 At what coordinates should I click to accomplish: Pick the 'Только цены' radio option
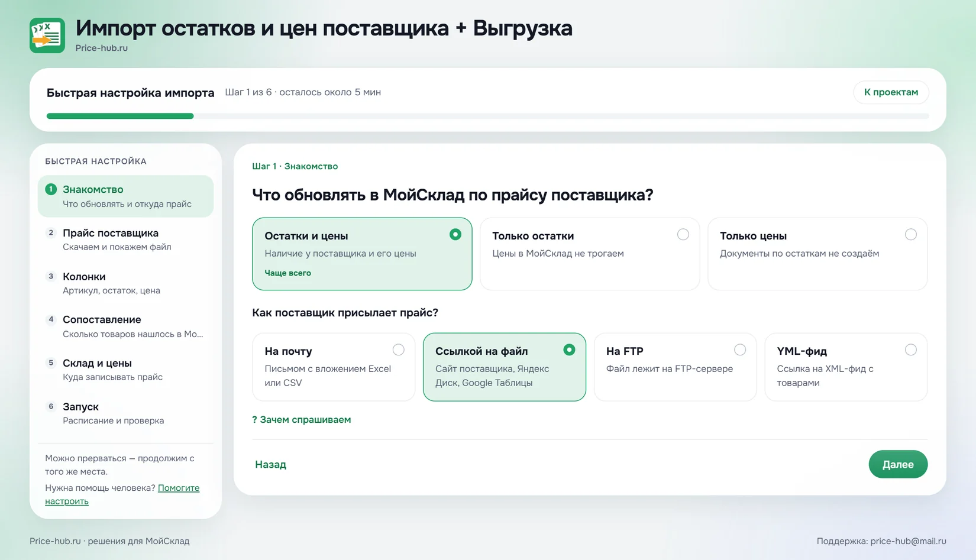tap(817, 254)
